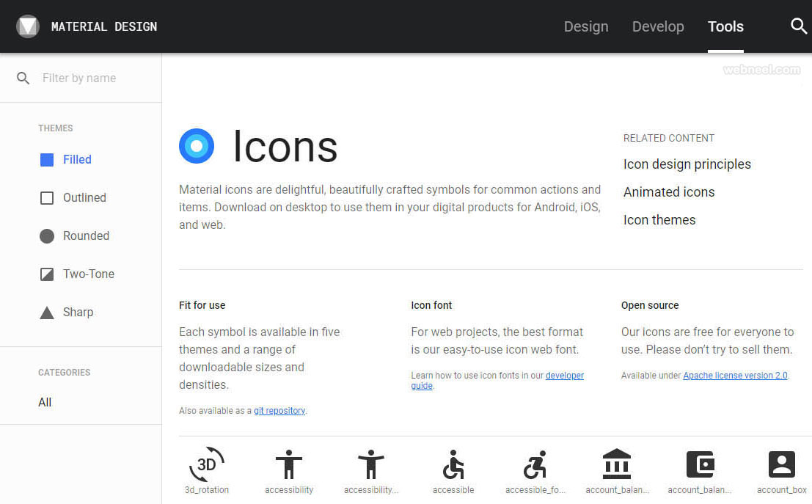Open Apache license version 2.0 link
This screenshot has width=812, height=504.
coord(736,376)
